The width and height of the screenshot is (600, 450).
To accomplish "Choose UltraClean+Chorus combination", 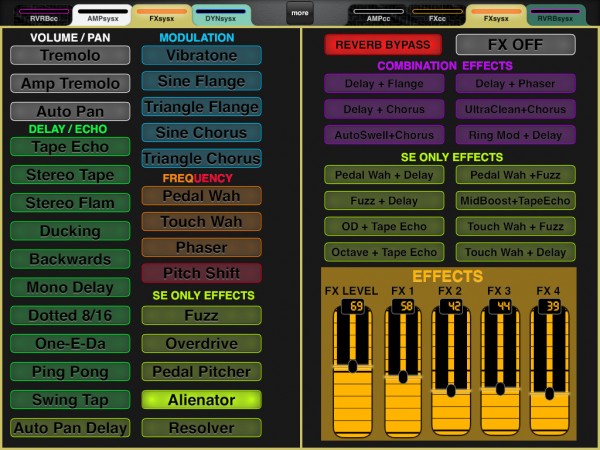I will pyautogui.click(x=515, y=109).
